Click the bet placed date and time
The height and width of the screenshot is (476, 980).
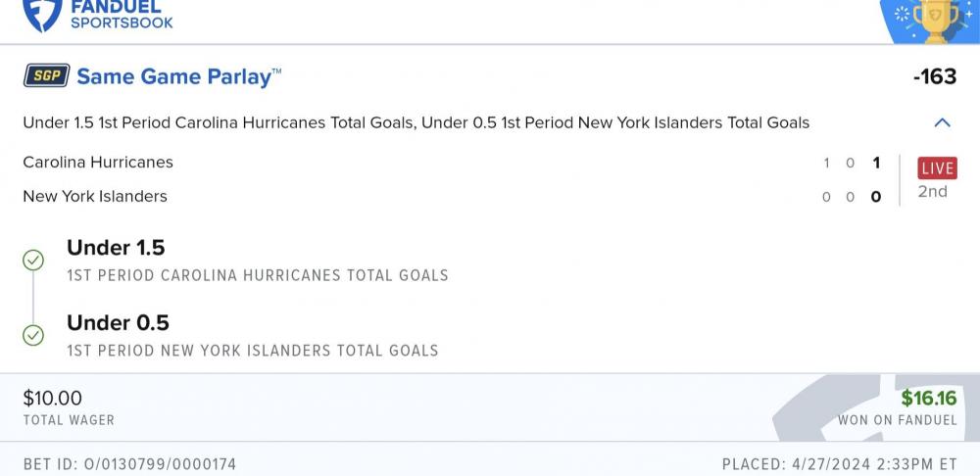coord(839,464)
